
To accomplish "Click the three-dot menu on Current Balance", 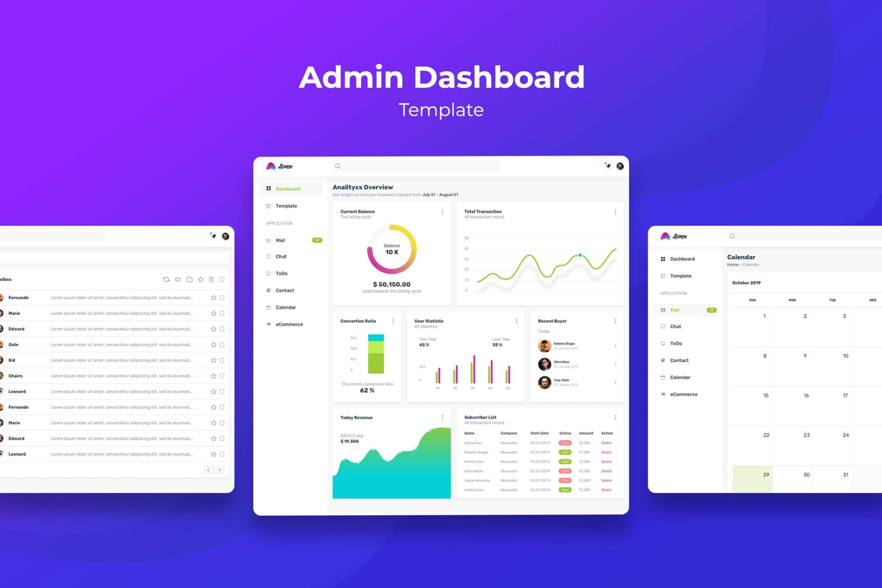I will click(443, 212).
